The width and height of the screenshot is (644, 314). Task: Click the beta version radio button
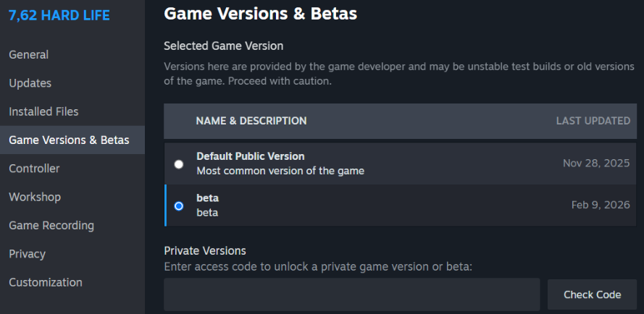pyautogui.click(x=179, y=205)
